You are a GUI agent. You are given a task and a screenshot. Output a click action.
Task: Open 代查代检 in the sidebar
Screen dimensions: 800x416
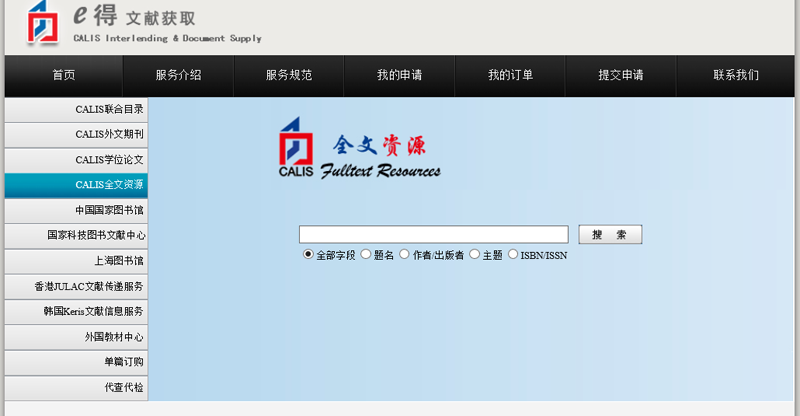(x=76, y=388)
